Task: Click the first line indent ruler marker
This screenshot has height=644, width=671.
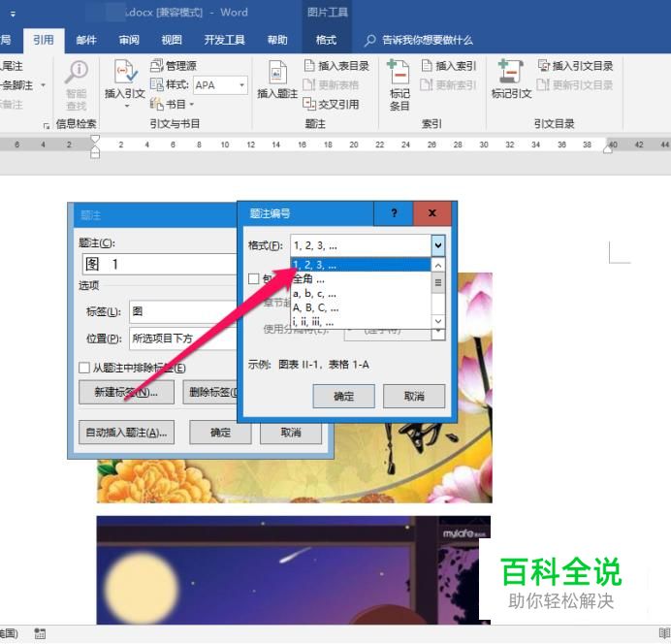Action: click(95, 139)
